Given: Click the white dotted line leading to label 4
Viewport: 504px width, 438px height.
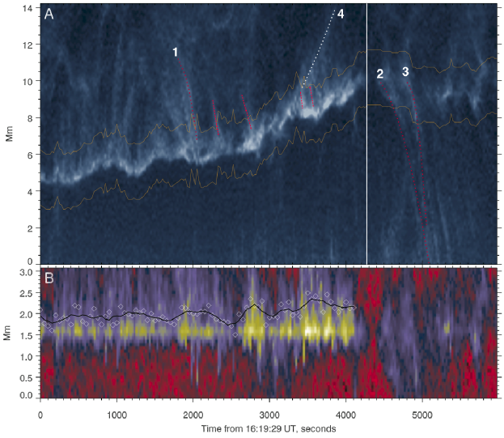Looking at the screenshot, I should pos(320,49).
